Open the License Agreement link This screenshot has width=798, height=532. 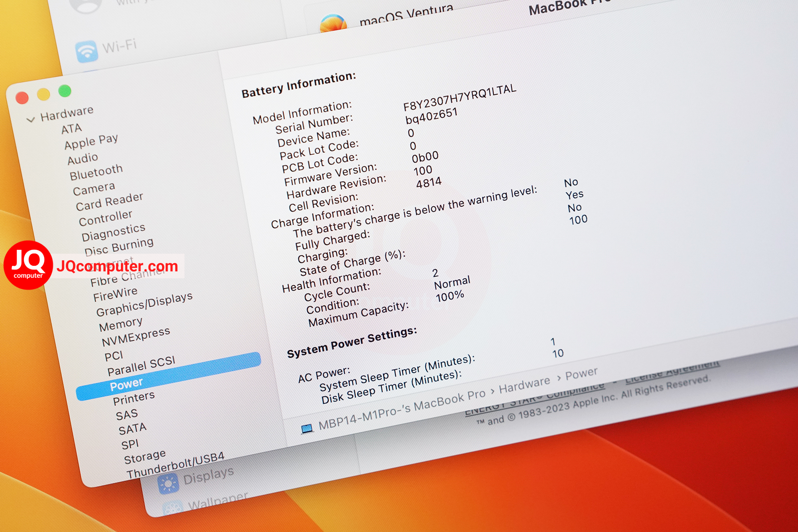672,372
